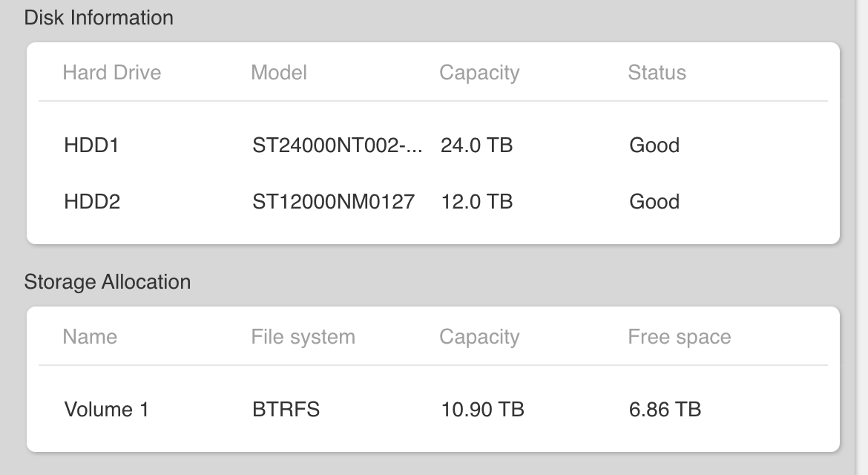Click the Disk Information heading
The image size is (868, 475).
click(99, 18)
